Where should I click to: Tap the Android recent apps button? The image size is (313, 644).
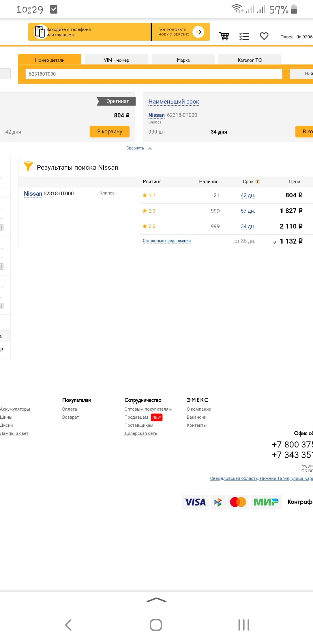244,625
